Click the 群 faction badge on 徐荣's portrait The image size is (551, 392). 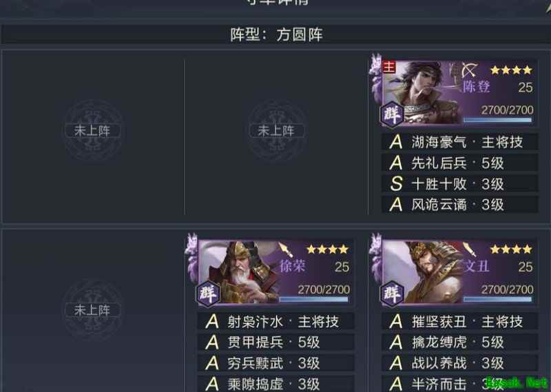tap(208, 293)
